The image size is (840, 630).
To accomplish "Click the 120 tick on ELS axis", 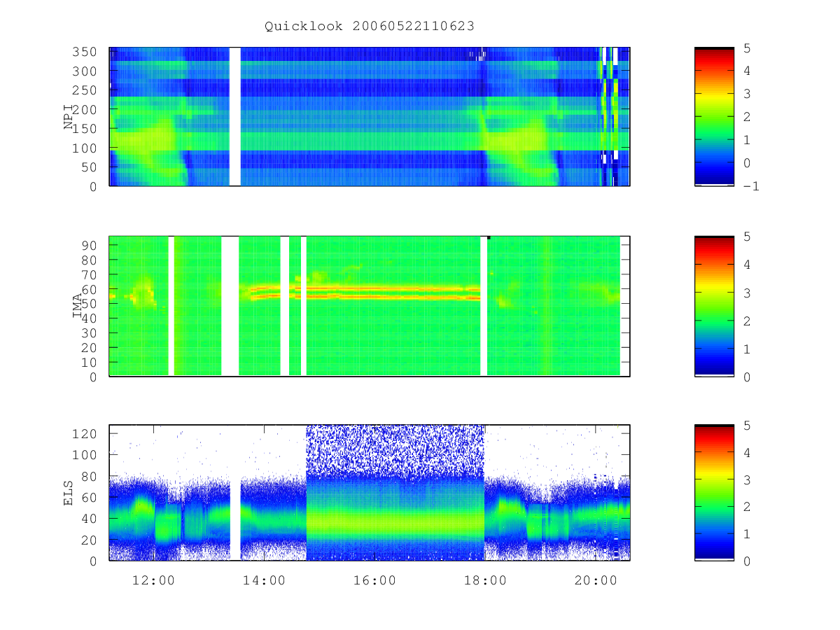I will tap(85, 434).
